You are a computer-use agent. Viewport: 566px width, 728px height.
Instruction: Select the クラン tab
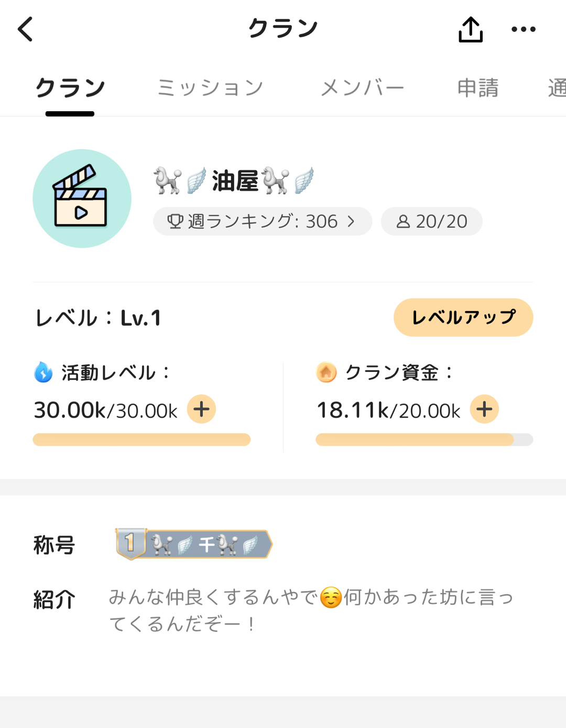[x=70, y=88]
